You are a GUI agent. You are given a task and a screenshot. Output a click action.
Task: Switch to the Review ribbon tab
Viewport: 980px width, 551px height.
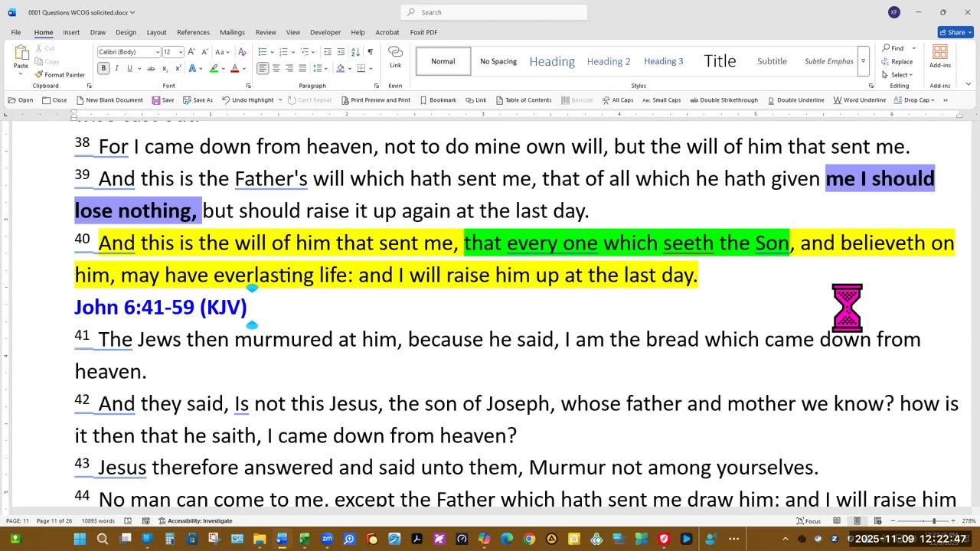coord(266,32)
